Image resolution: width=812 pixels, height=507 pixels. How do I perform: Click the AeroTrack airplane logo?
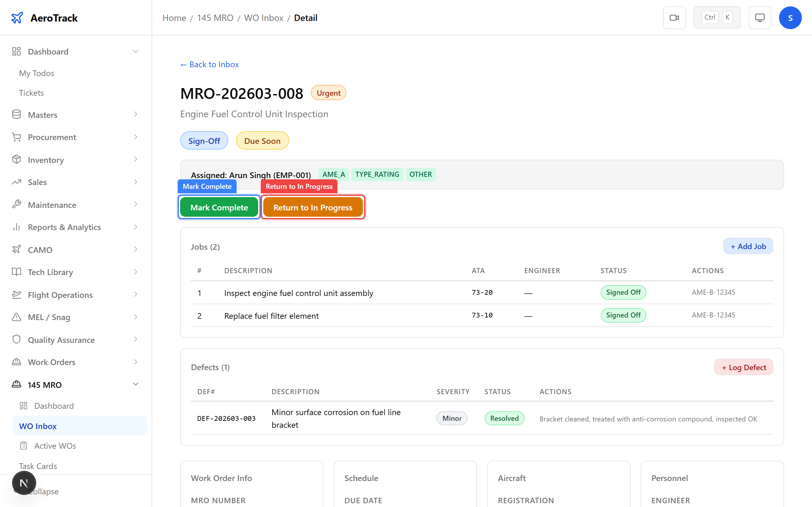[x=17, y=18]
